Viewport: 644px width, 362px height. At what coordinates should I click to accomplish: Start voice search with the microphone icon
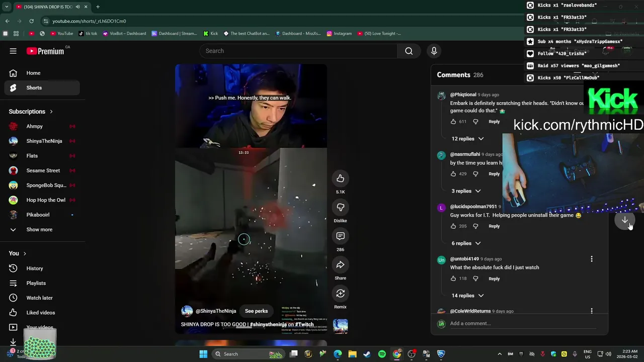[434, 51]
